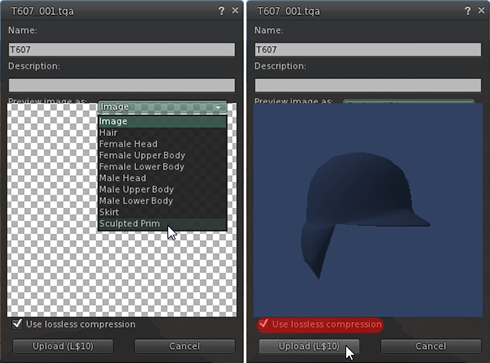The image size is (490, 363).
Task: Click the sculpted helmet preview image
Action: pos(368,210)
